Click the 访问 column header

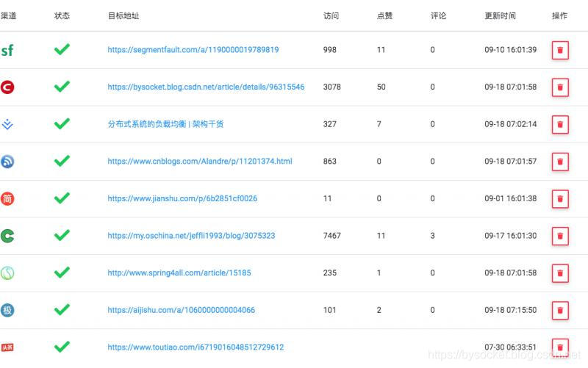[331, 15]
